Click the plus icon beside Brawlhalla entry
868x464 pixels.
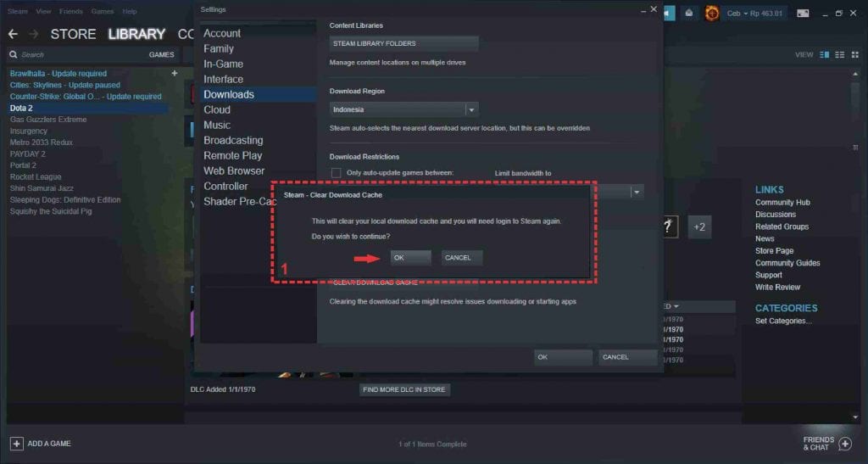coord(175,73)
